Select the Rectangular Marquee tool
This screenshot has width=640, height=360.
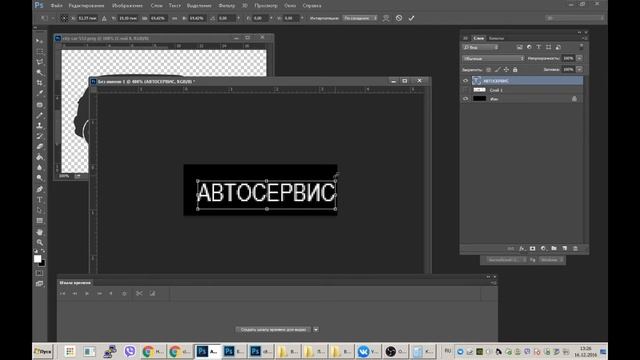pos(40,51)
